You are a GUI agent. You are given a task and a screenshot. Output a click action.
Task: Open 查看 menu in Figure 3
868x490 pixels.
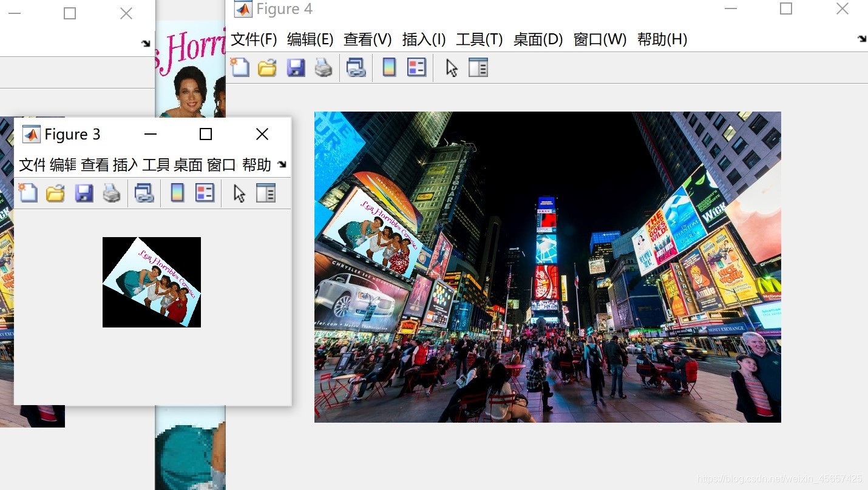[95, 165]
